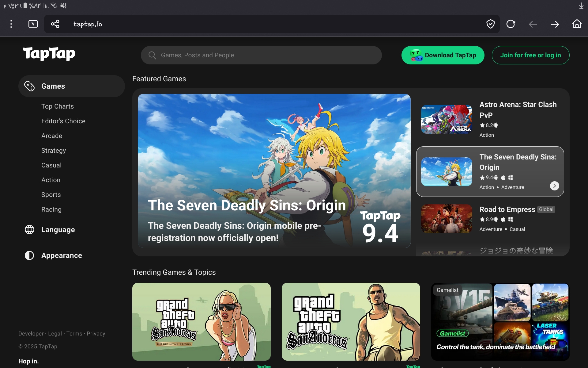Click the shield protection icon
The width and height of the screenshot is (588, 368).
click(491, 24)
